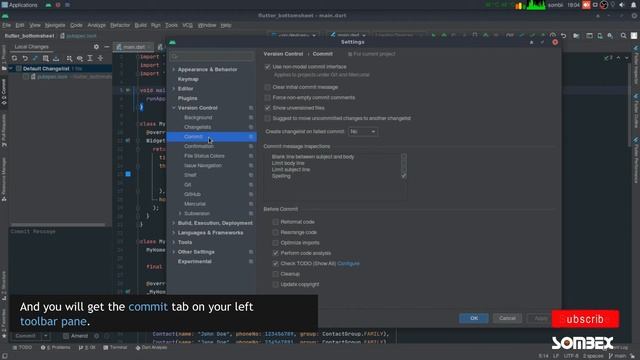Enable Rearrange code checkbox
This screenshot has width=640, height=360.
pos(276,233)
